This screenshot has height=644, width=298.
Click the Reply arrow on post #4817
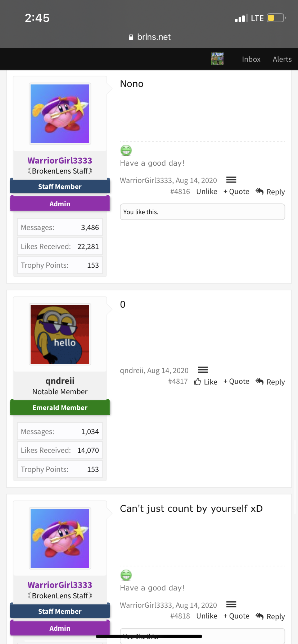[270, 382]
